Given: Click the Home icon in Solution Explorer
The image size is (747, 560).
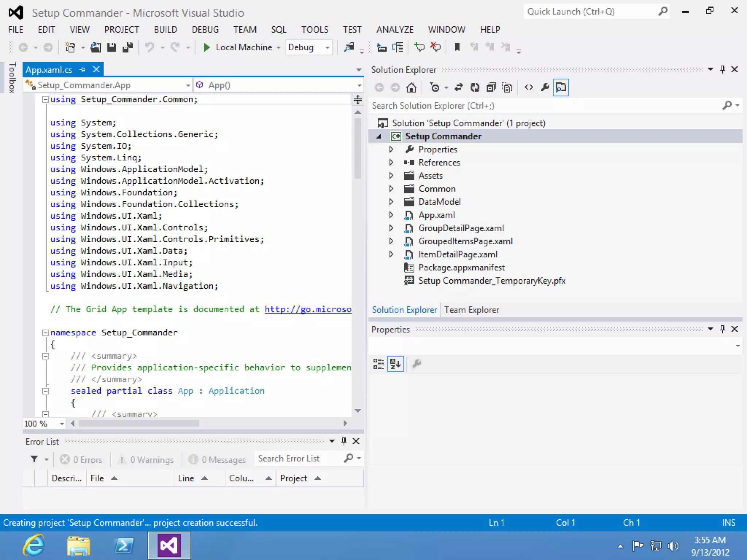Looking at the screenshot, I should pyautogui.click(x=411, y=87).
